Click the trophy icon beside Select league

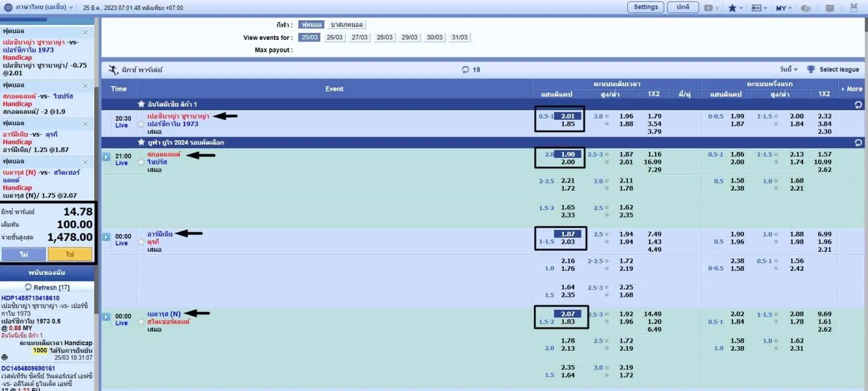pos(811,69)
